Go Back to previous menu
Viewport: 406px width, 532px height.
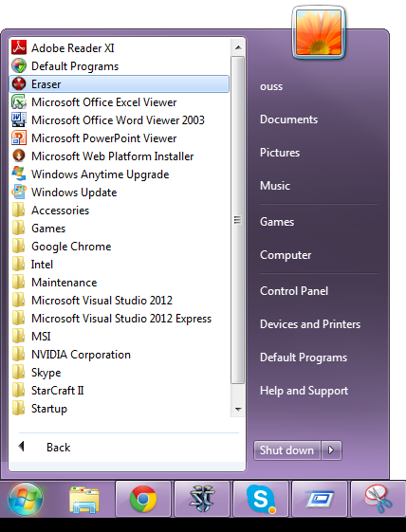[45, 448]
